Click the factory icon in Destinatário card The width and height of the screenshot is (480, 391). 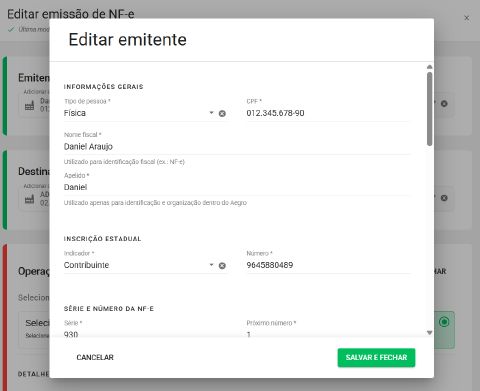pos(29,199)
